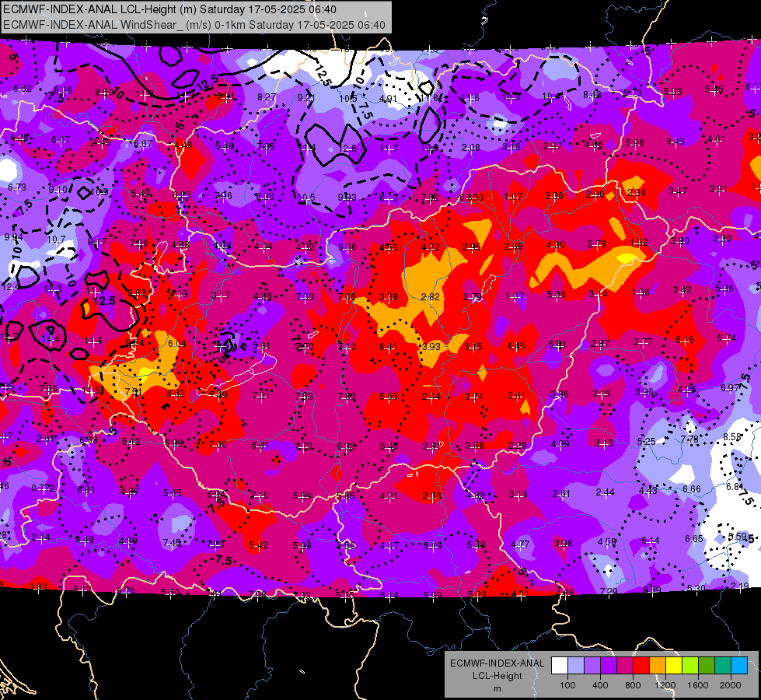The height and width of the screenshot is (700, 761).
Task: Click the legend scale label 100
Action: (x=567, y=685)
